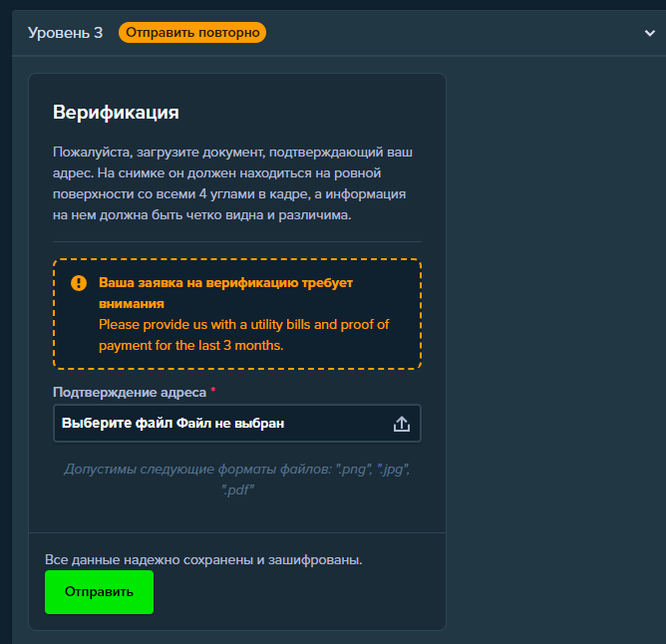Click the Подтверждение адреса label
The width and height of the screenshot is (666, 644).
tap(130, 392)
